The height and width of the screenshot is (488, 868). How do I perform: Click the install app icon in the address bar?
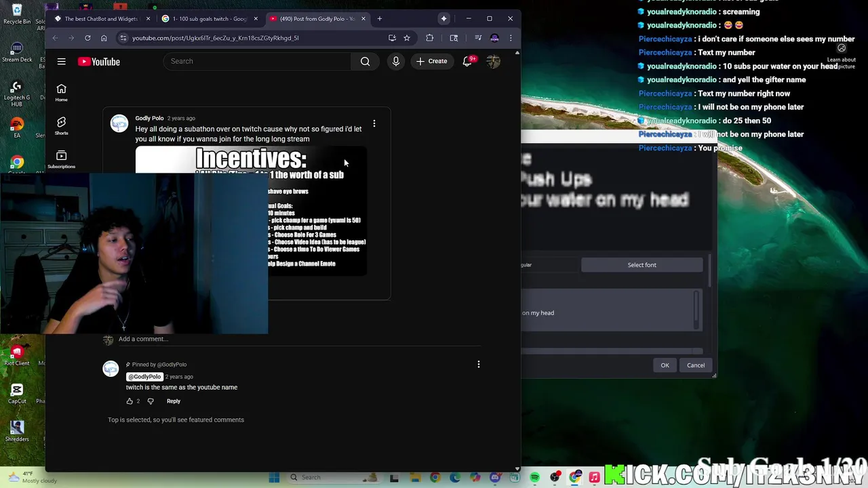click(x=392, y=38)
